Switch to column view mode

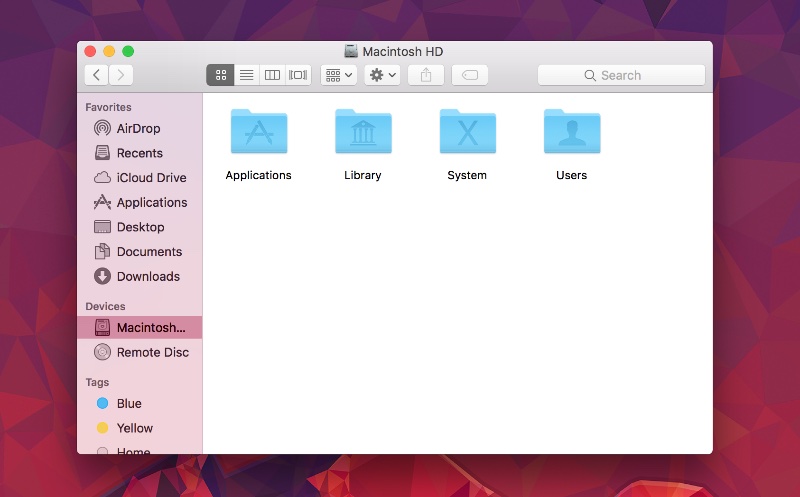click(x=272, y=75)
